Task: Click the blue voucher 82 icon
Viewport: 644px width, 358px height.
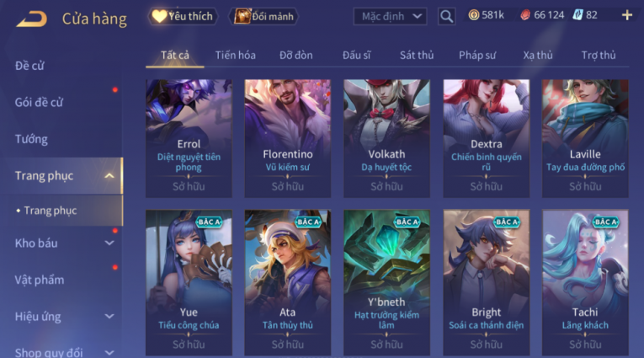Action: 577,15
